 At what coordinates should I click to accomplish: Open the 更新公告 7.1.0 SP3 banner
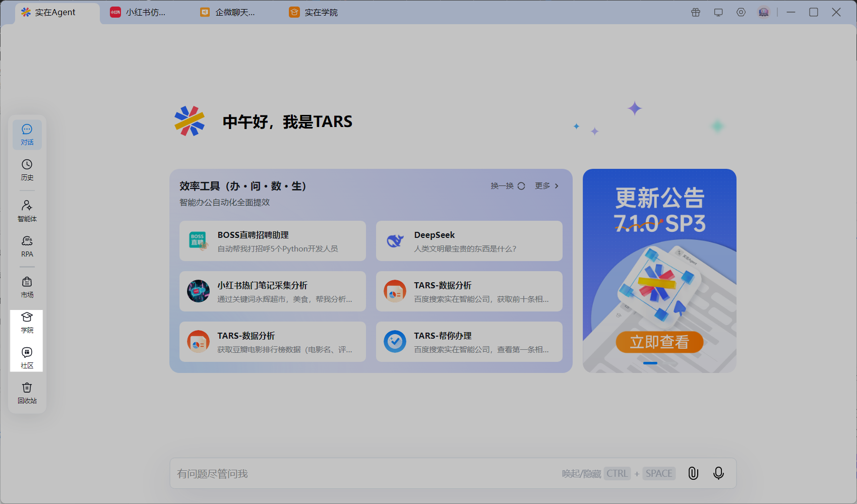click(659, 271)
